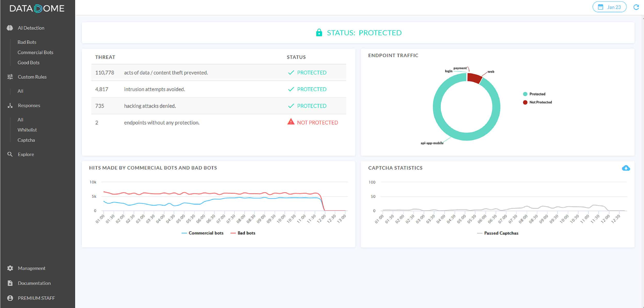Select the Explore magnifier icon
The height and width of the screenshot is (308, 644).
[10, 154]
